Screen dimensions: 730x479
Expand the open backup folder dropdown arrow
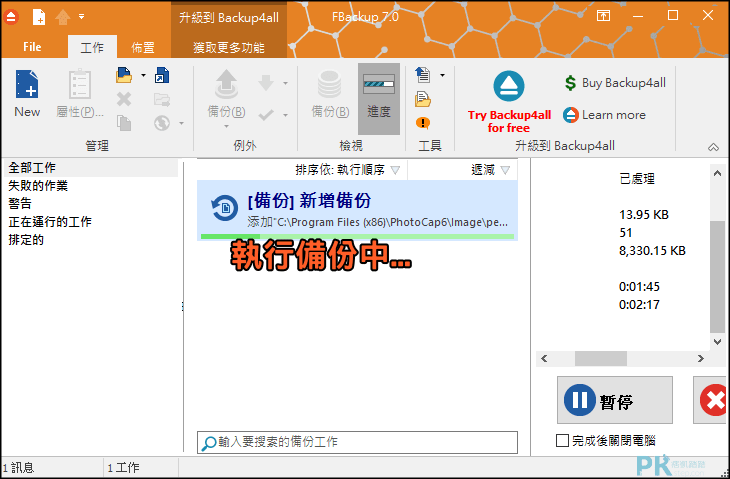(x=143, y=75)
